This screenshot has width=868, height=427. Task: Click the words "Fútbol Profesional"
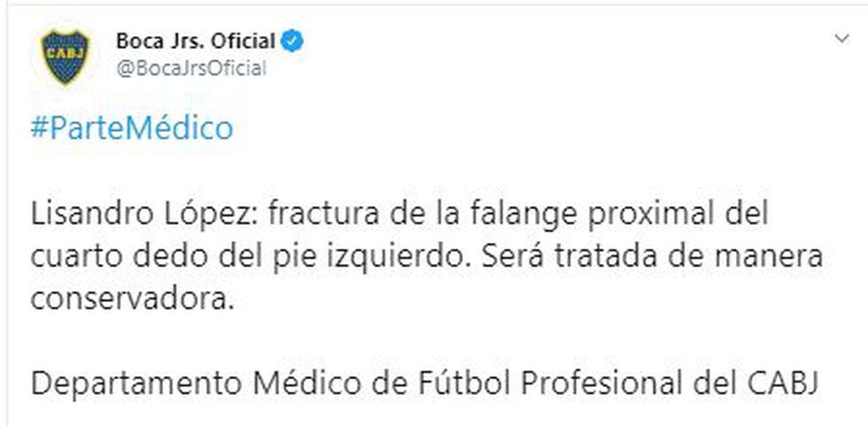coord(526,384)
